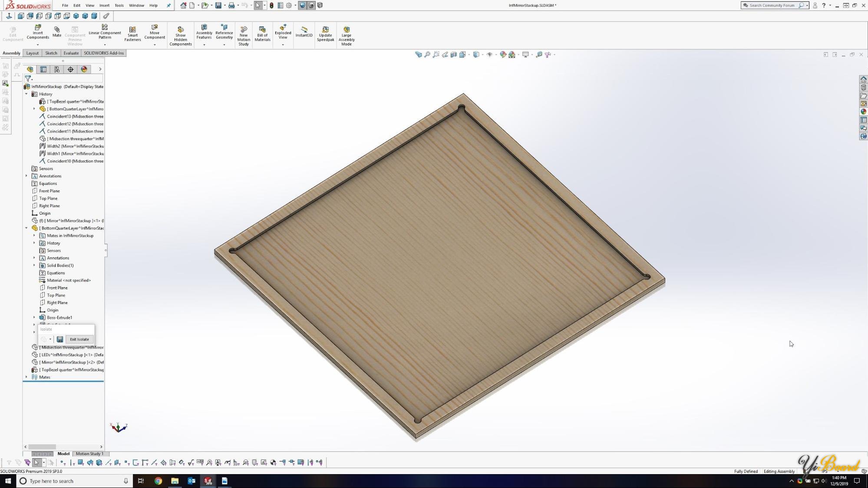Image resolution: width=868 pixels, height=488 pixels.
Task: Switch to the Evaluate tab
Action: [71, 53]
